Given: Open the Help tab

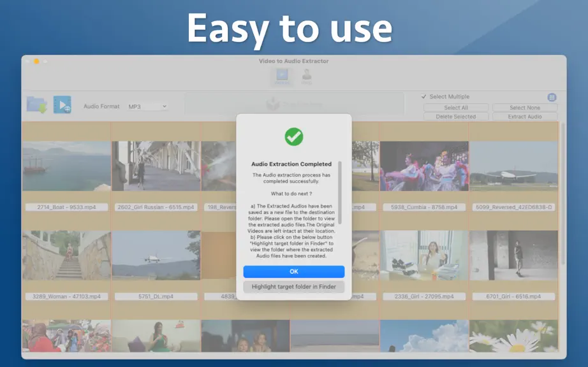Looking at the screenshot, I should [306, 76].
